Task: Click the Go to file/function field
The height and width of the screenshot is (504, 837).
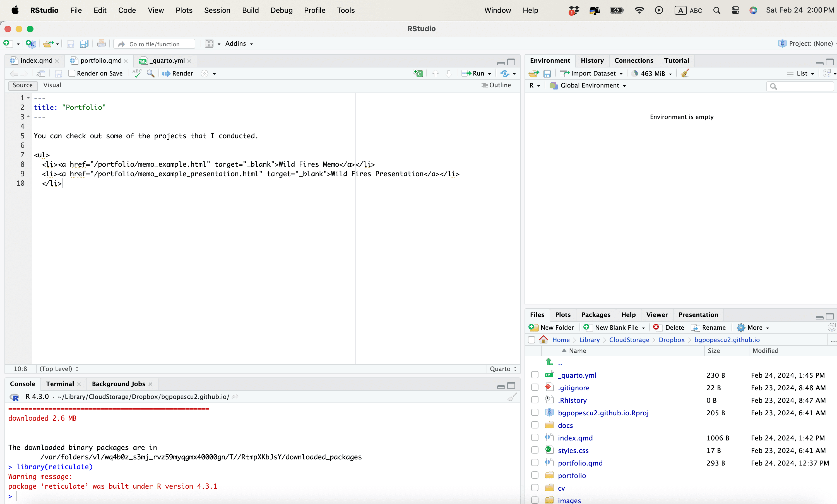Action: (159, 44)
